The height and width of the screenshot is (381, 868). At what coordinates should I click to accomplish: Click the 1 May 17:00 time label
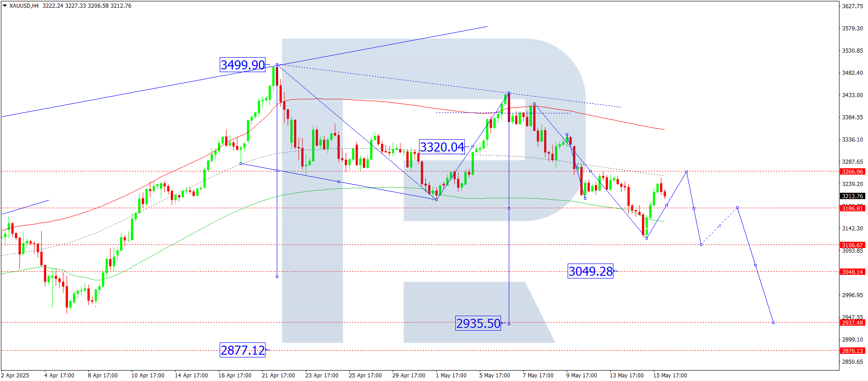(451, 376)
